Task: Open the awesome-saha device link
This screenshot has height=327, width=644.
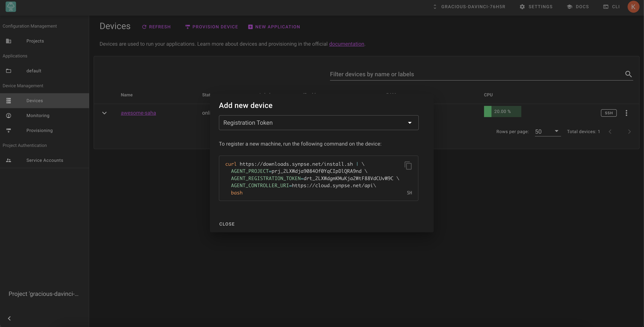Action: 138,113
